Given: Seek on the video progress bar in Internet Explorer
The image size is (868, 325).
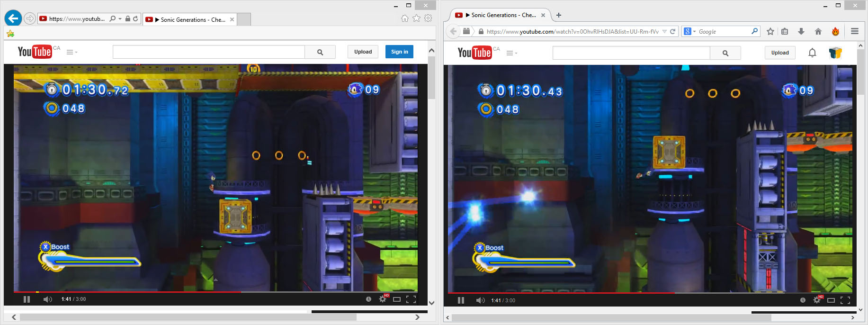Looking at the screenshot, I should pos(215,292).
